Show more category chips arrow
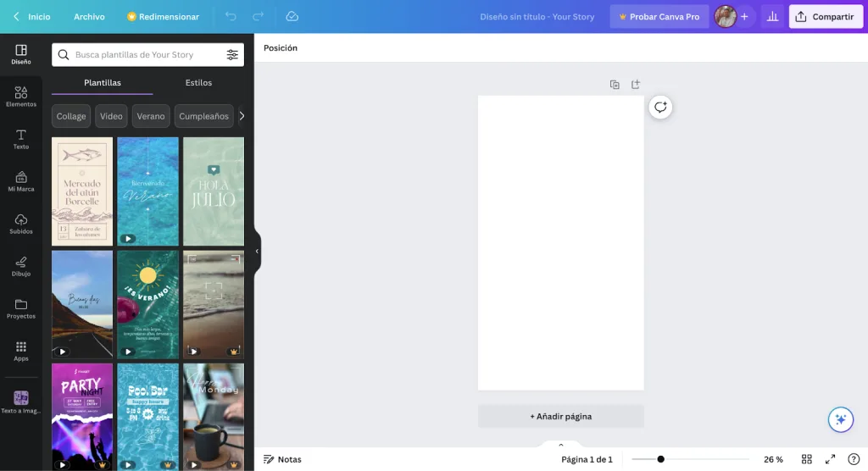Viewport: 868px width, 471px height. (x=242, y=116)
